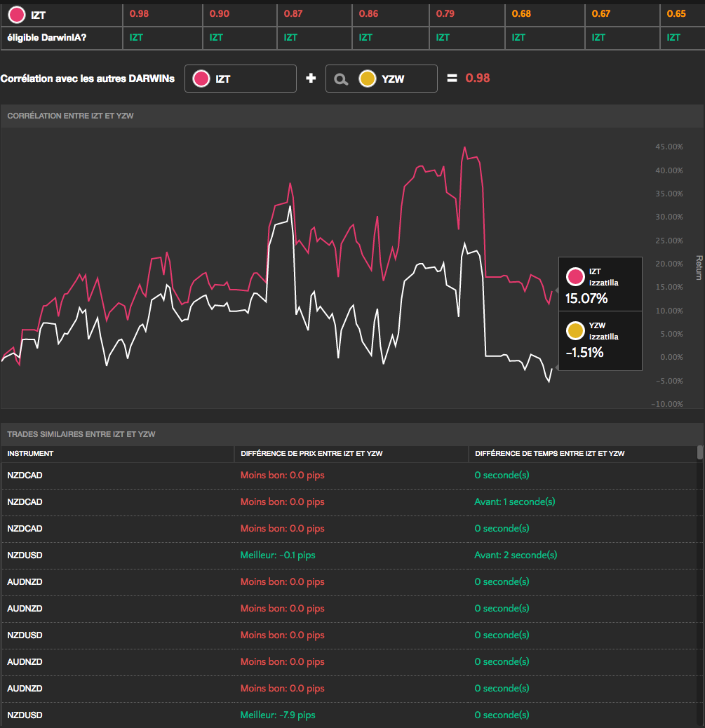Click the 15.07% IZT return value in legend
The height and width of the screenshot is (728, 705).
pos(586,298)
